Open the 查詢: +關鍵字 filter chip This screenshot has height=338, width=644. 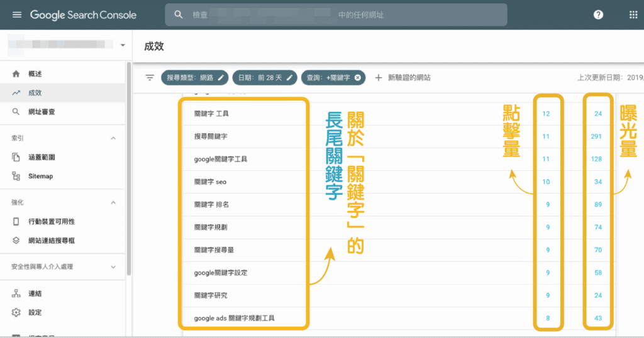tap(333, 77)
